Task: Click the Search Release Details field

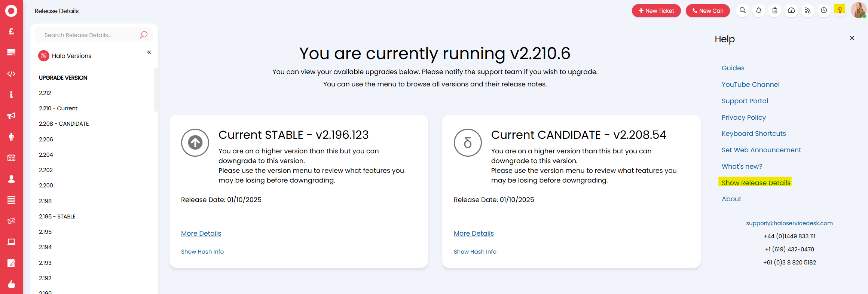Action: coord(90,35)
